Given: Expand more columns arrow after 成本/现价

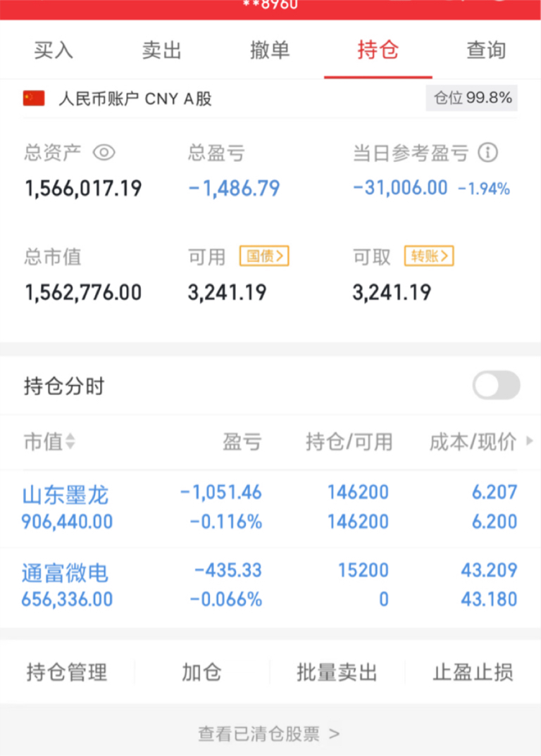Looking at the screenshot, I should click(x=530, y=442).
